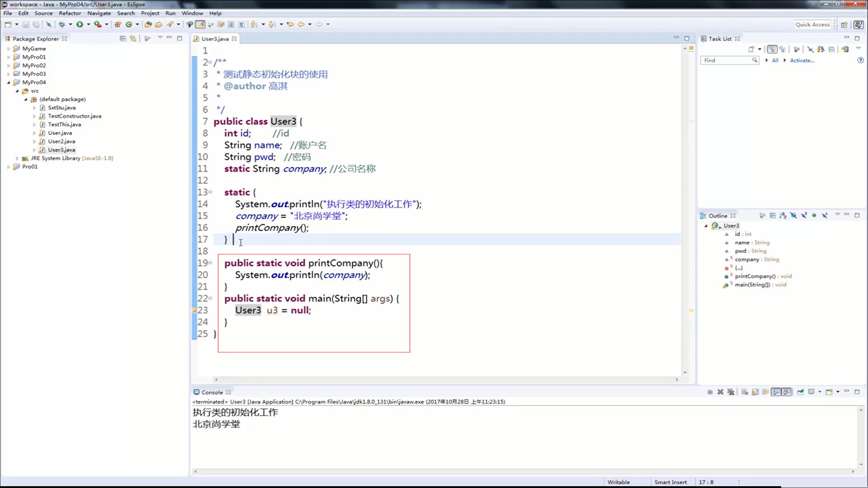This screenshot has height=488, width=868.
Task: Select printCompany() in the Outline view
Action: click(763, 276)
